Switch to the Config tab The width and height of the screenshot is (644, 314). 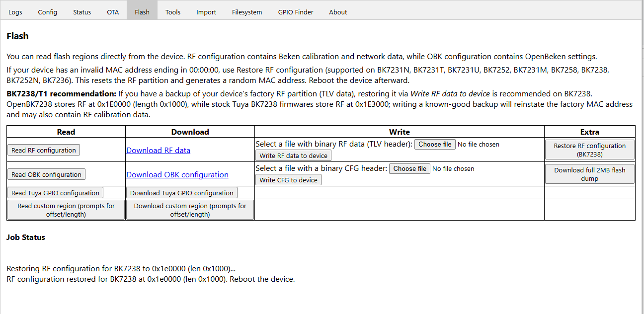48,12
